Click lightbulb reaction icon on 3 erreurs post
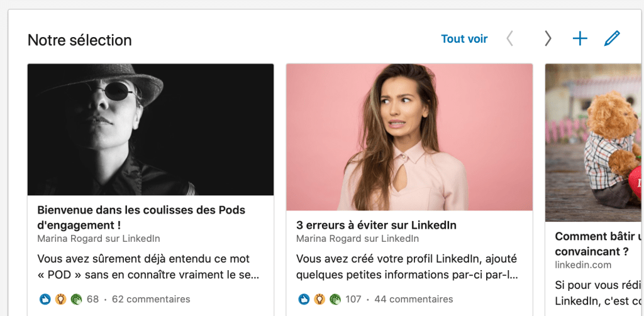644x316 pixels. click(319, 299)
